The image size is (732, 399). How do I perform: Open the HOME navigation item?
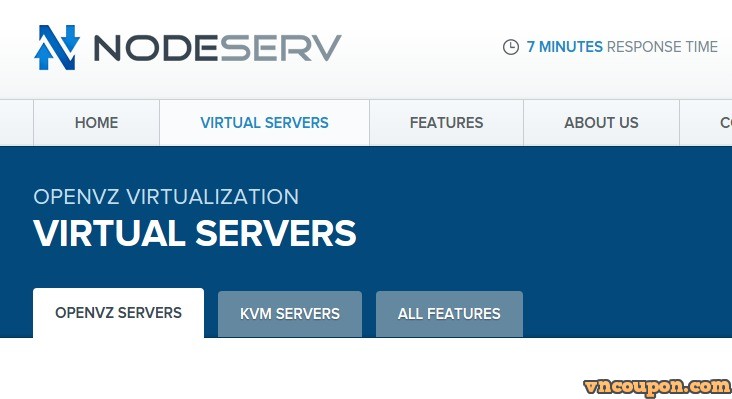click(97, 123)
